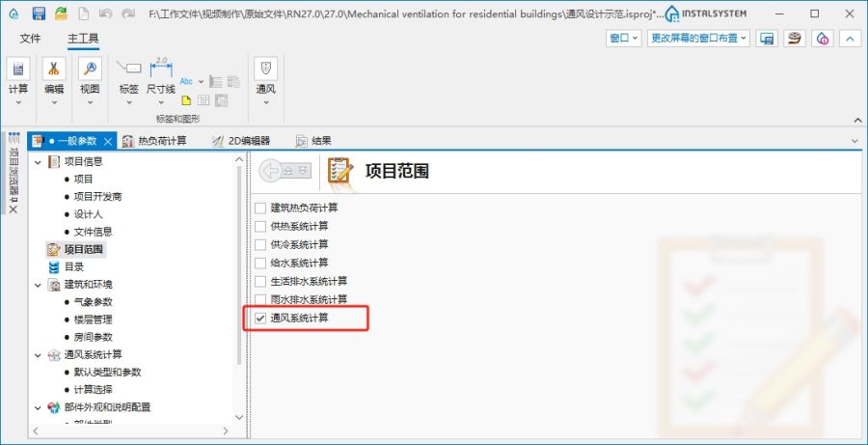Image resolution: width=868 pixels, height=445 pixels.
Task: Open the 文件 menu
Action: (x=30, y=39)
